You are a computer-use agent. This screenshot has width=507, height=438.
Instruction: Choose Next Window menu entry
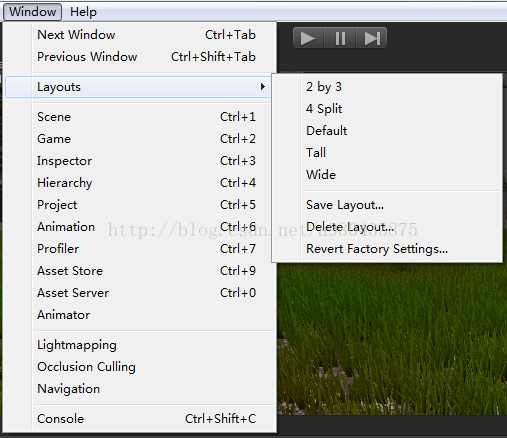coord(140,35)
